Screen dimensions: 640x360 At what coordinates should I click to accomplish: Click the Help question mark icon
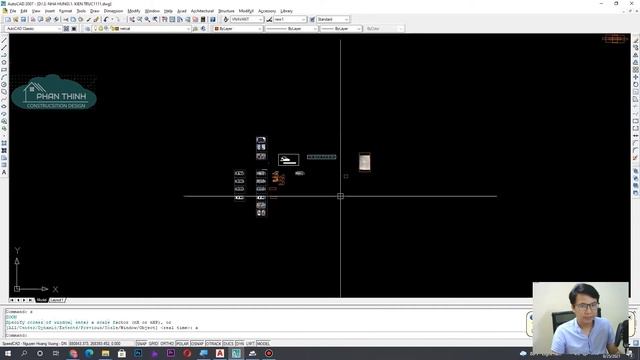pos(213,20)
